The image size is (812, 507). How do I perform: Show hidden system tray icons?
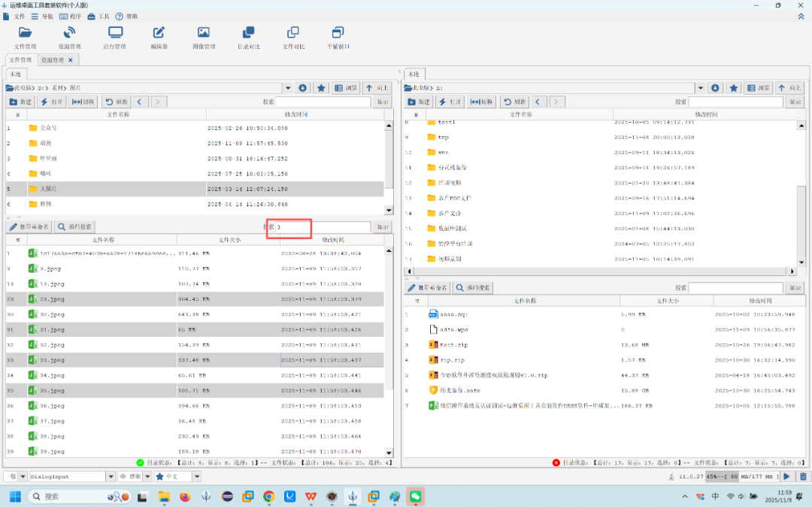tap(685, 496)
